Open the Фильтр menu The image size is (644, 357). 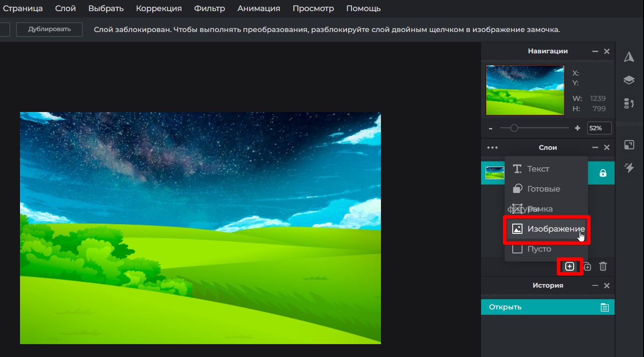[x=210, y=8]
